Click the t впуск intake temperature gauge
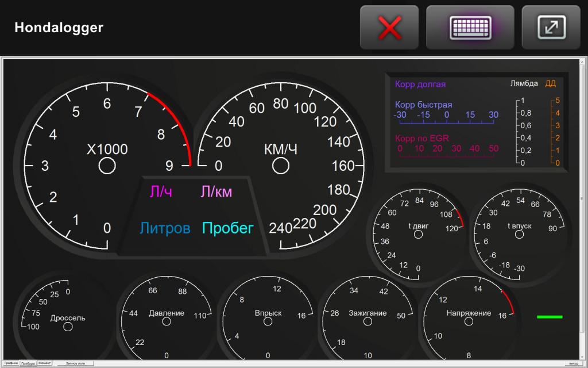This screenshot has width=588, height=368. coord(520,234)
